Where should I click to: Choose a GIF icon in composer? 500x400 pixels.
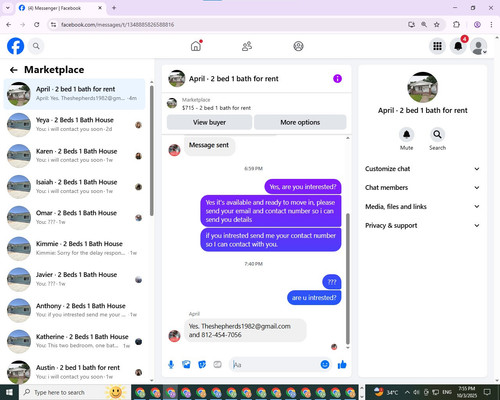(217, 365)
